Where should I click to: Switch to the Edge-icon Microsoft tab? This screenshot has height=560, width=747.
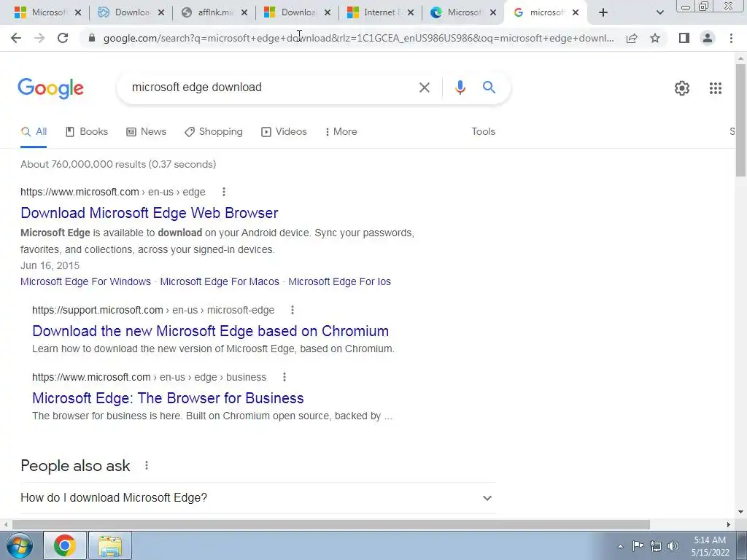tap(458, 13)
